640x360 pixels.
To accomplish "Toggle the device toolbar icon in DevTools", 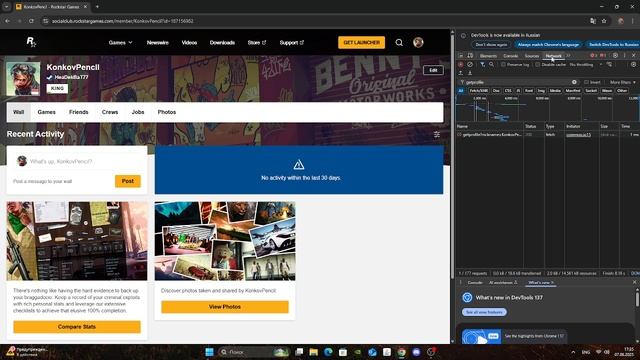I will point(470,56).
